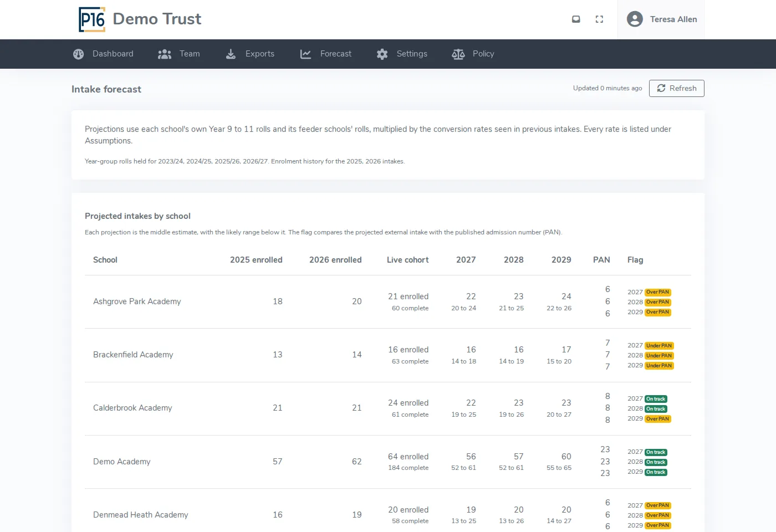Toggle fullscreen with the expand icon

599,19
